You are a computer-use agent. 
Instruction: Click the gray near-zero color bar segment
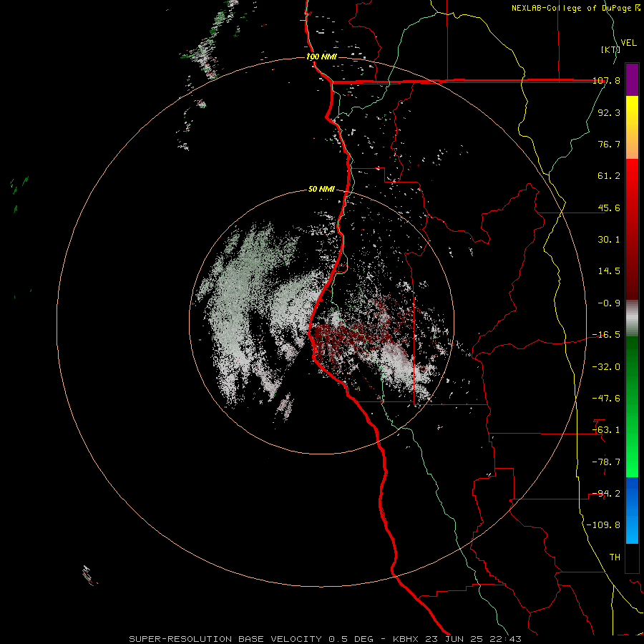coord(632,318)
